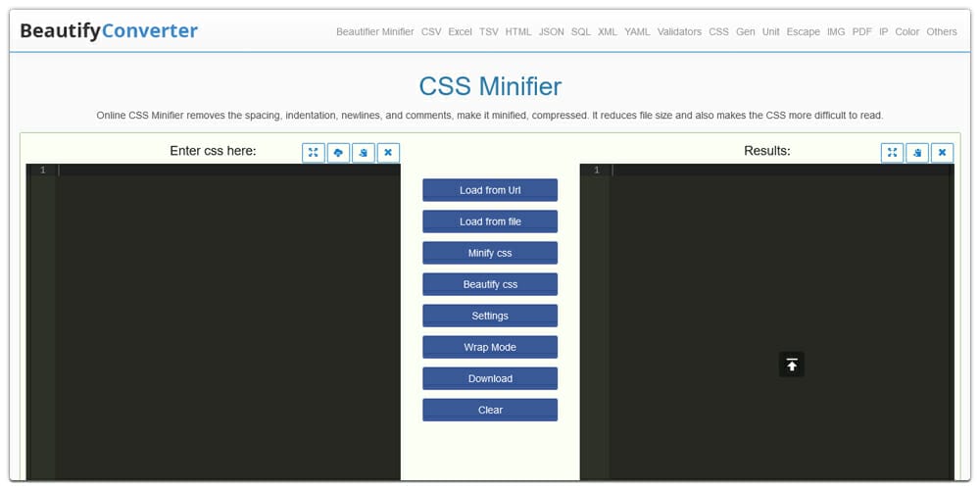Open the Others menu
The image size is (980, 490).
(942, 32)
